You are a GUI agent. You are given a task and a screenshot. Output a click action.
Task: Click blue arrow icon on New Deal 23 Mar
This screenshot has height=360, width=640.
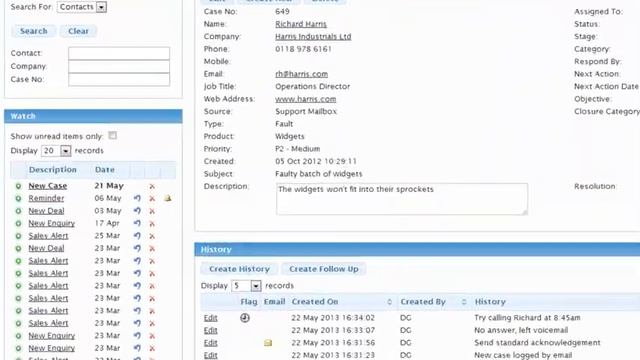pyautogui.click(x=137, y=248)
